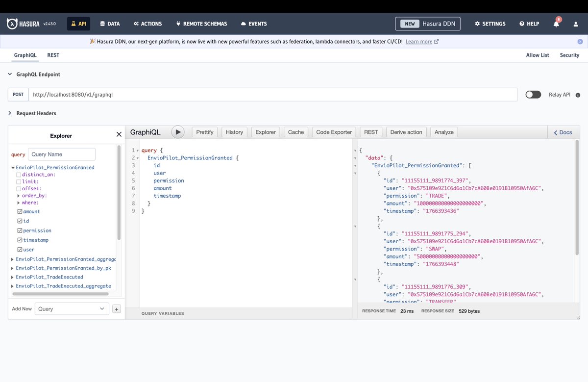Open SETTINGS
This screenshot has height=382, width=588.
tap(490, 24)
